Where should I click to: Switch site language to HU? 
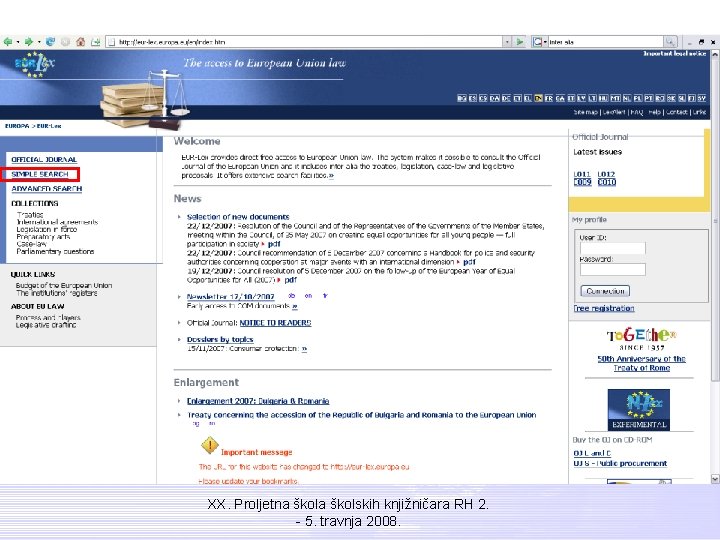tap(603, 98)
